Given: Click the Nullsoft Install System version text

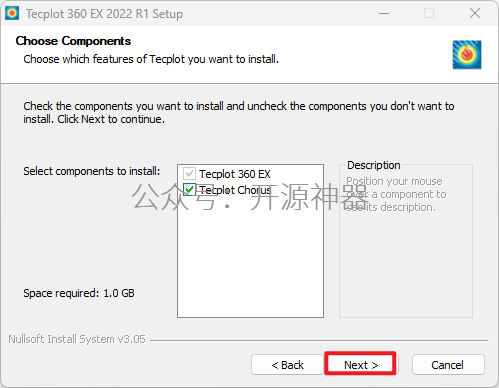Looking at the screenshot, I should [x=77, y=339].
